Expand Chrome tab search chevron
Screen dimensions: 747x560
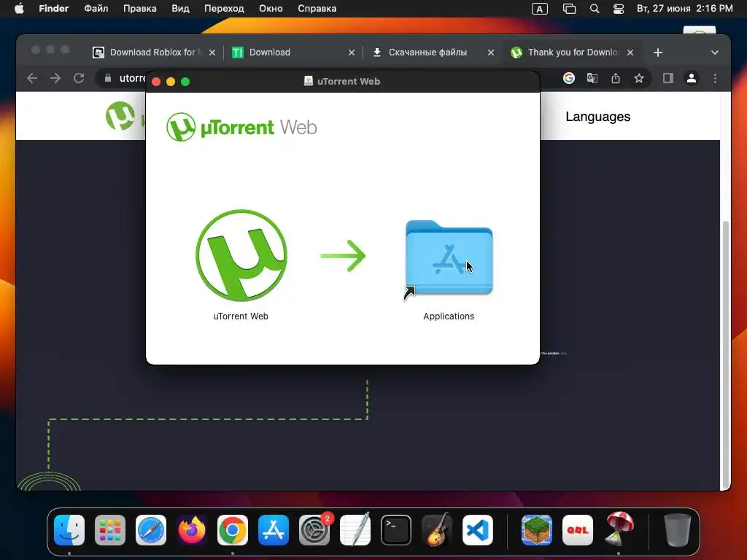point(715,52)
